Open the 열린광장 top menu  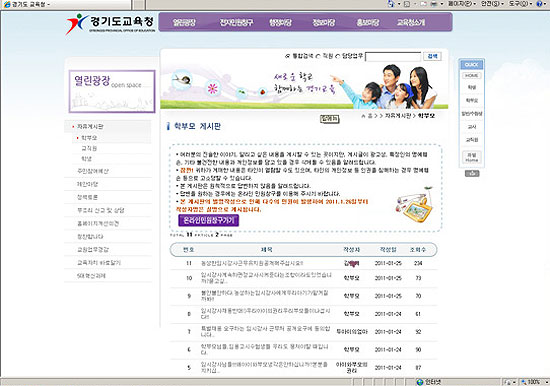[x=184, y=23]
